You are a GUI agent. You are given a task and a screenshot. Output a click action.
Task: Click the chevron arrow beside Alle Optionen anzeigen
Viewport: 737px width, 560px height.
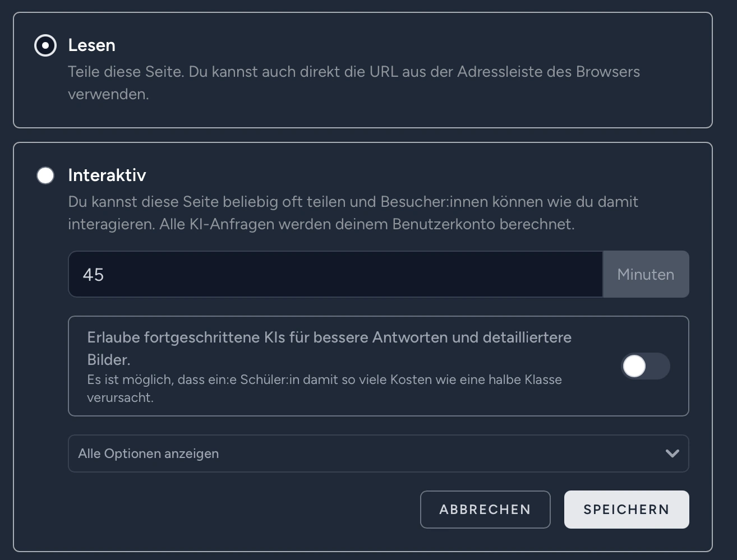[x=672, y=453]
